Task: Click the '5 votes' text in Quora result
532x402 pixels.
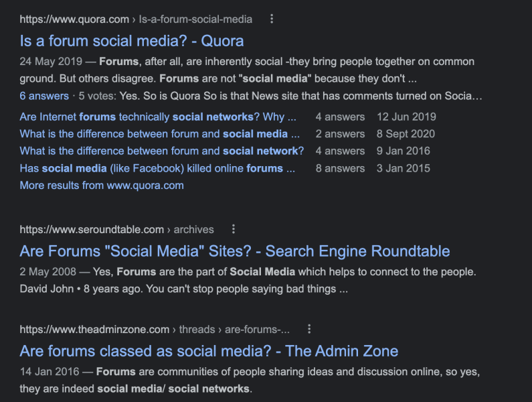Action: [x=96, y=96]
